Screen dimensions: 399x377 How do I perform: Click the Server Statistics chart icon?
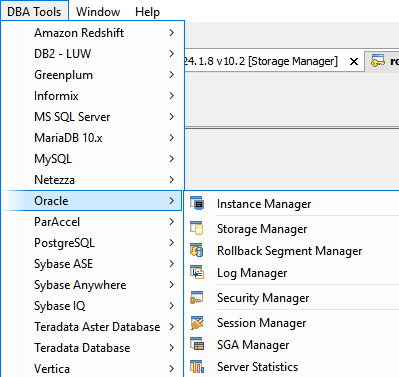[197, 366]
